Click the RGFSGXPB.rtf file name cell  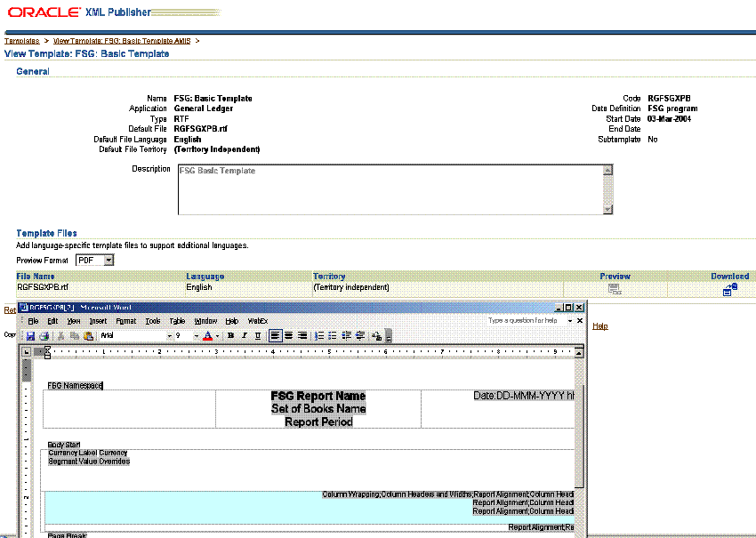(x=43, y=287)
